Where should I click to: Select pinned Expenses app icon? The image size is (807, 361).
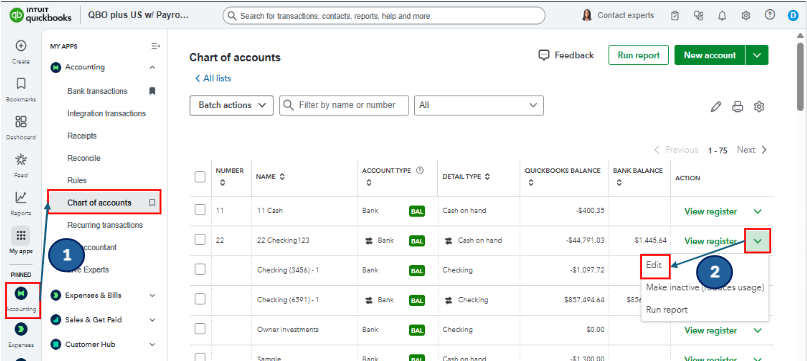click(22, 330)
